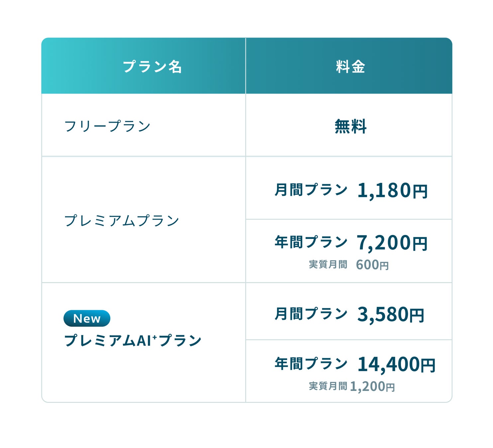Click 月間プラン label beside 1,180円
The width and height of the screenshot is (493, 448).
pyautogui.click(x=311, y=190)
